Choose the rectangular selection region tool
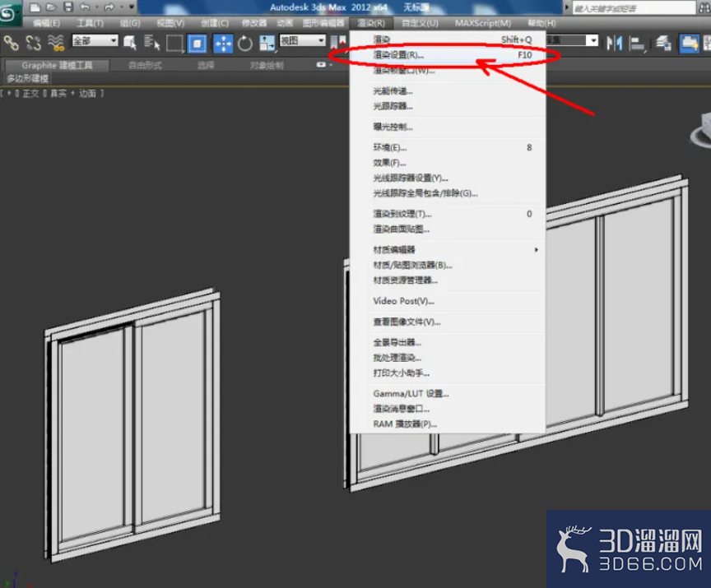711x588 pixels. click(x=174, y=43)
